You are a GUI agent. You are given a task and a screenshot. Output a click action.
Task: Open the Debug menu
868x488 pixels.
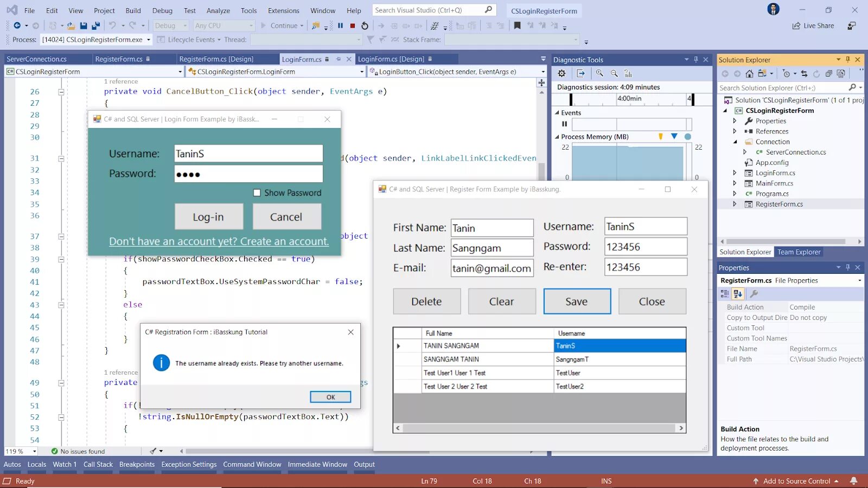point(162,10)
